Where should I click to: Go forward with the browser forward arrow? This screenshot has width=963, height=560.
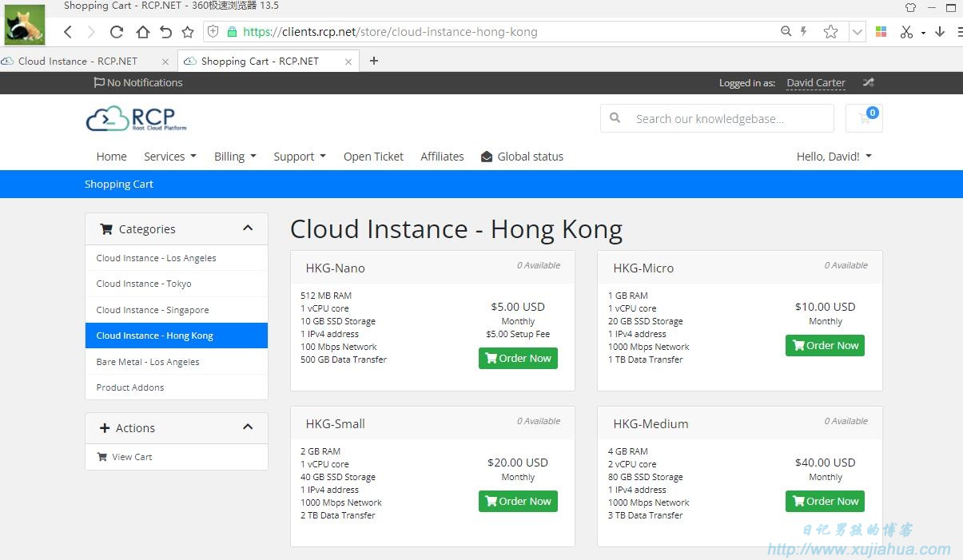tap(91, 32)
